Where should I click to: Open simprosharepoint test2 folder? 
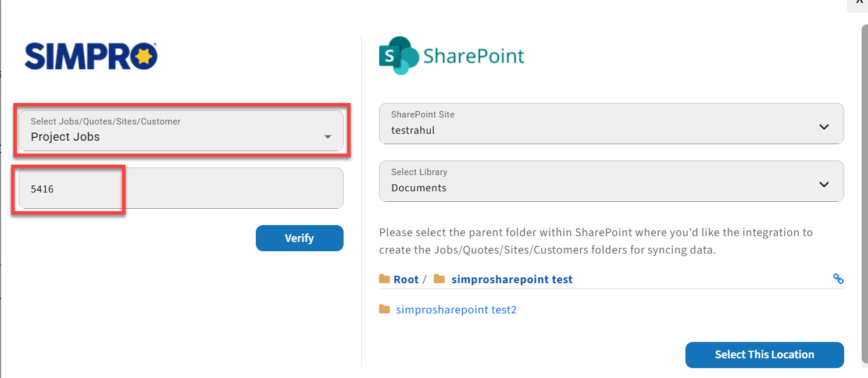coord(456,309)
